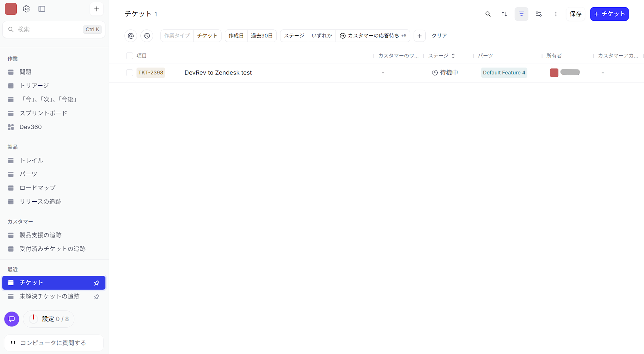Click the @ mention filter icon

coord(131,36)
